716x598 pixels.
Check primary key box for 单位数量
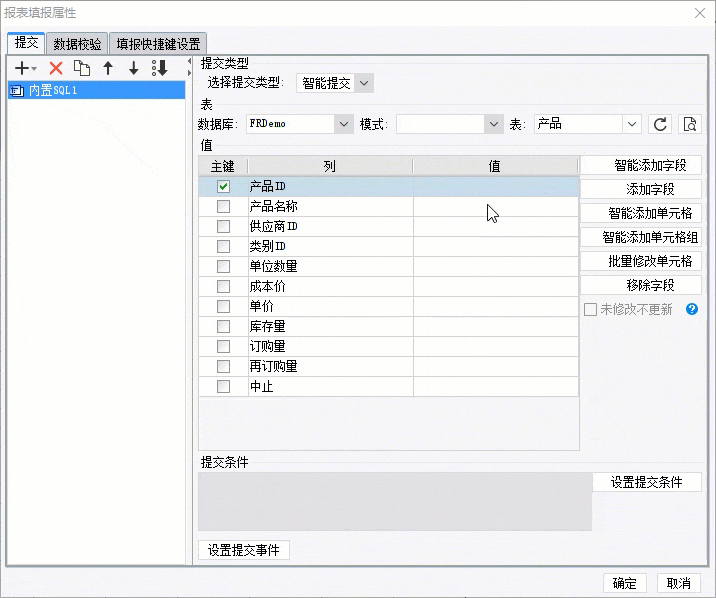(223, 266)
